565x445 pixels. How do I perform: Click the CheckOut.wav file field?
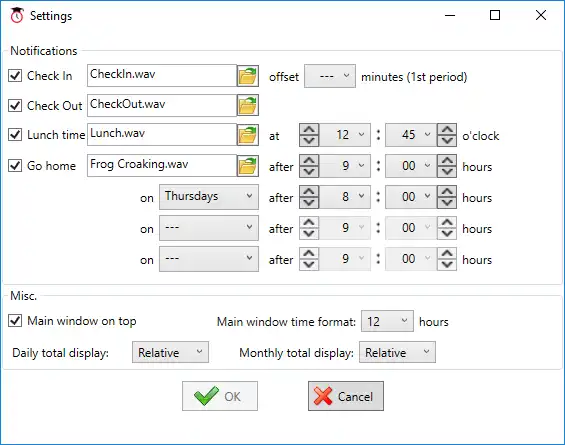(162, 105)
